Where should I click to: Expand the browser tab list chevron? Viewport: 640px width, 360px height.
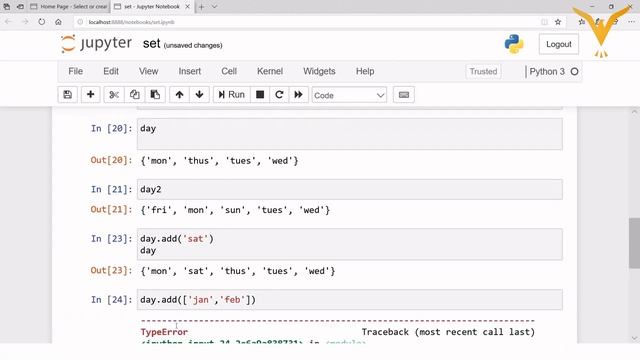click(214, 7)
